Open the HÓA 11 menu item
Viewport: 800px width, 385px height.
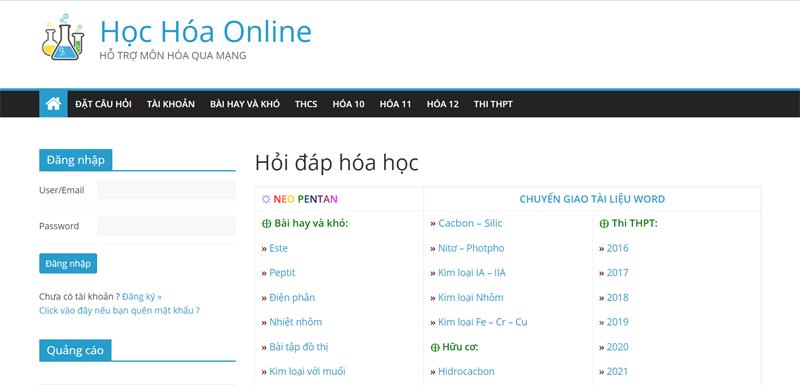coord(395,104)
